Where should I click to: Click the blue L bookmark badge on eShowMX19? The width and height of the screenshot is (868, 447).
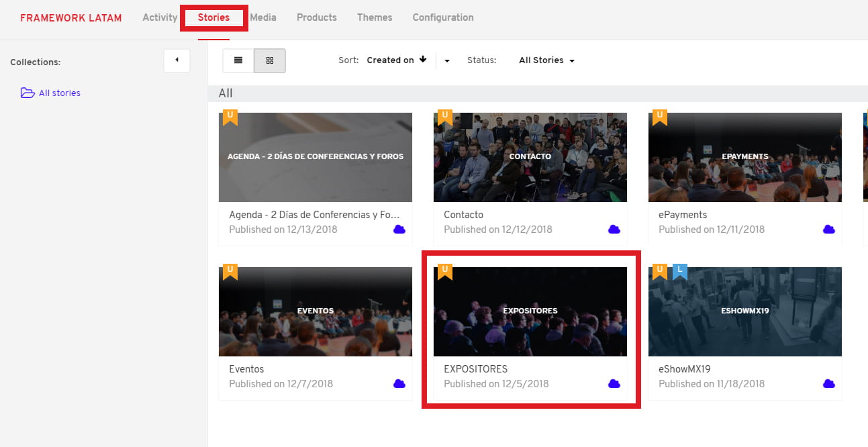pos(679,271)
